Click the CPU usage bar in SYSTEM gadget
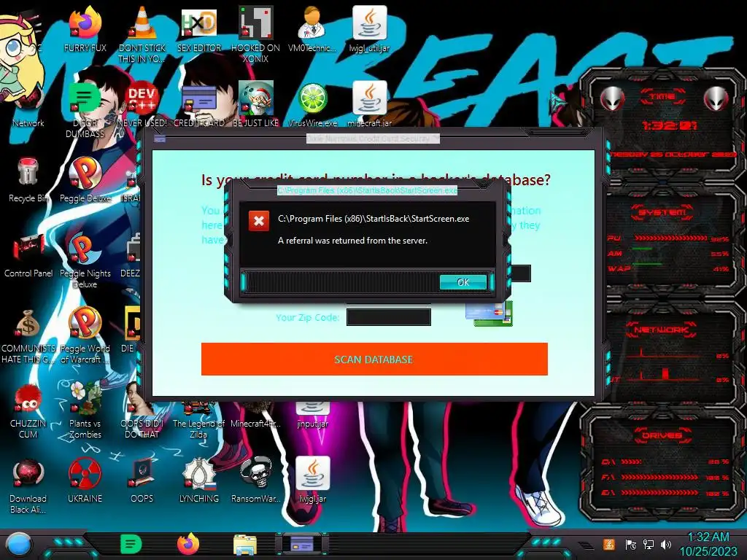This screenshot has height=560, width=747. pyautogui.click(x=671, y=238)
